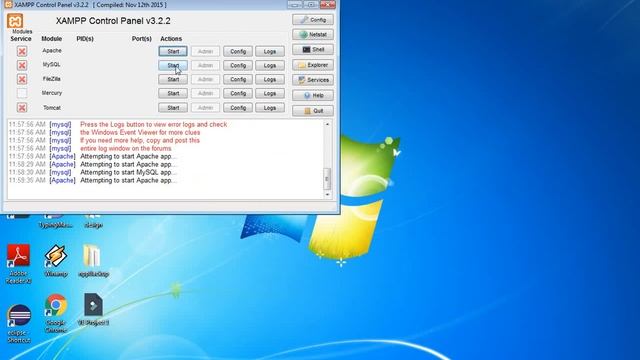This screenshot has width=640, height=360.
Task: Click the PID(s) column header
Action: (x=85, y=39)
